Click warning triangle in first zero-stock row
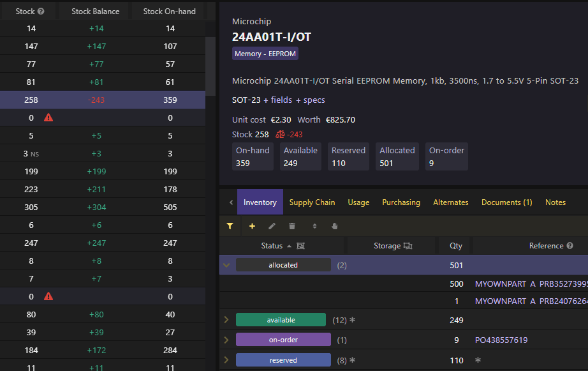 pos(48,118)
